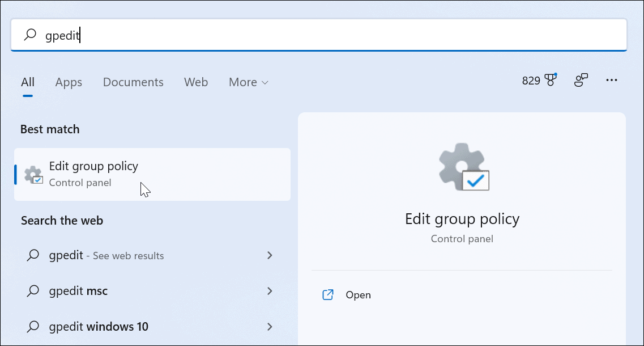
Task: Click the feedback people icon
Action: tap(581, 81)
